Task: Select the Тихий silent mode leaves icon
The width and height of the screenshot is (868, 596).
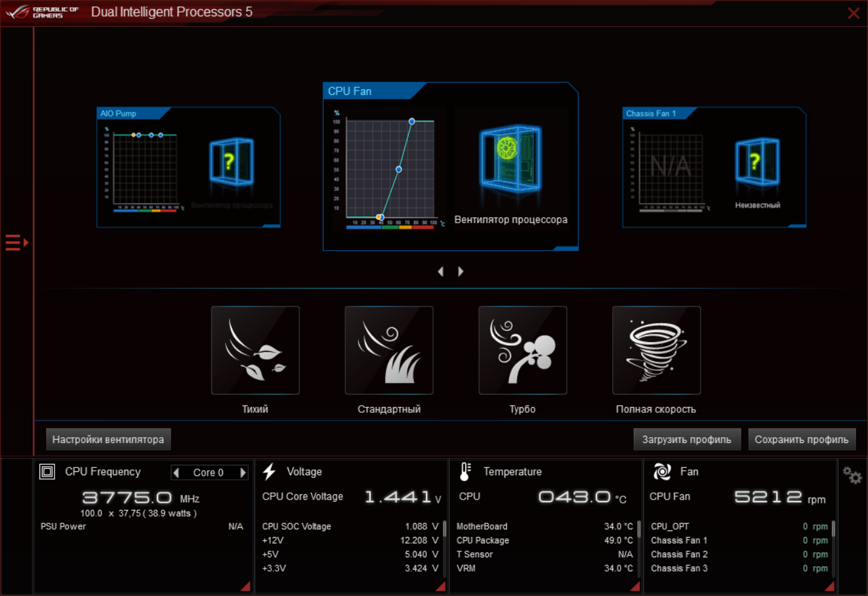Action: pos(255,351)
